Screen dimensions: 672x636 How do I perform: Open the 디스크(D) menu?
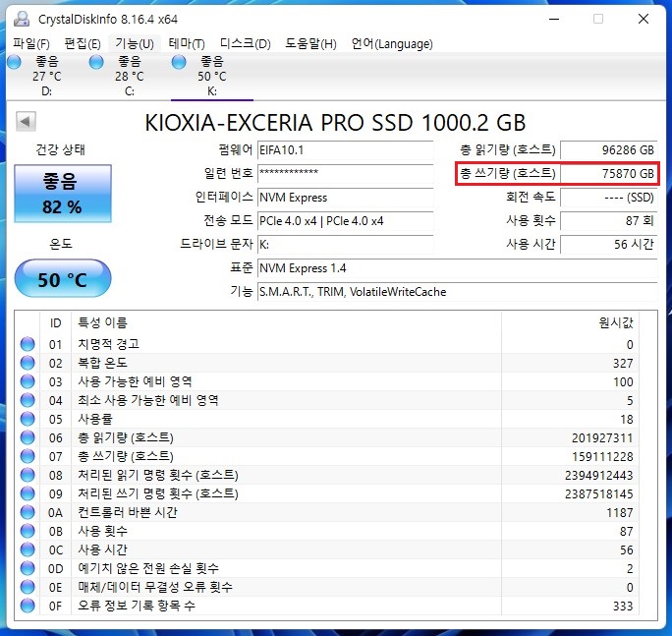(246, 44)
